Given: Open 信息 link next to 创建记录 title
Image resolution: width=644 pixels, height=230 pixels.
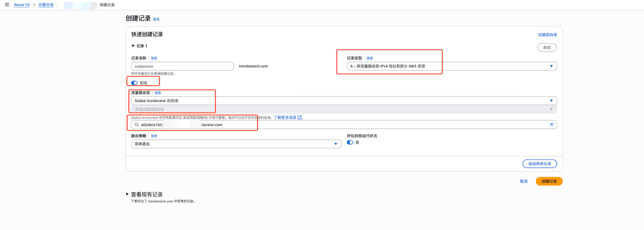Looking at the screenshot, I should (156, 20).
